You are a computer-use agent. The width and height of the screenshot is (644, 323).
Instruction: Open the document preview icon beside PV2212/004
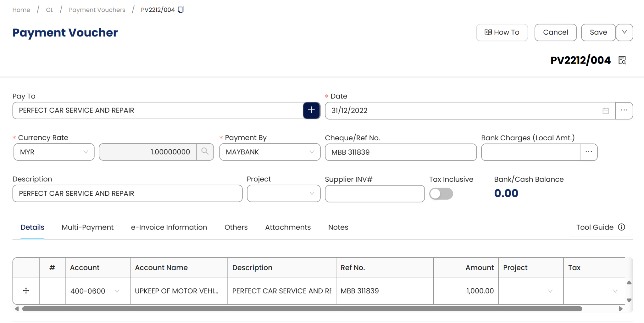(622, 60)
